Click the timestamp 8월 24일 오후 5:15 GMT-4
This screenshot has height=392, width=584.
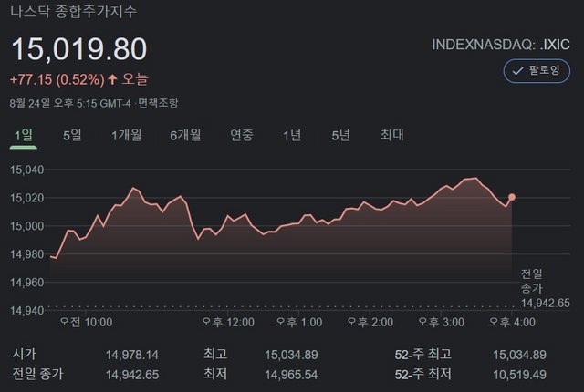70,103
